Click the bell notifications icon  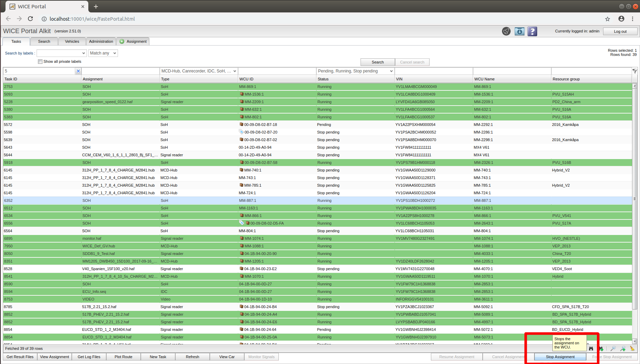point(506,31)
